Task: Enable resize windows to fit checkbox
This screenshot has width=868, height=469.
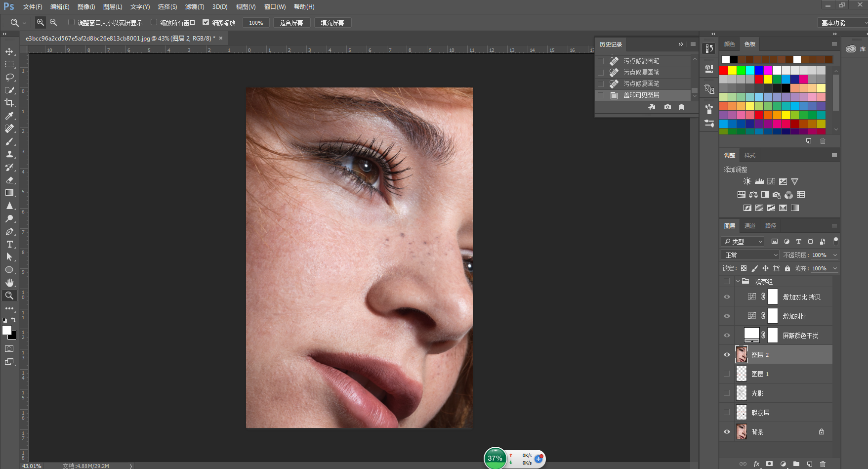Action: [71, 22]
